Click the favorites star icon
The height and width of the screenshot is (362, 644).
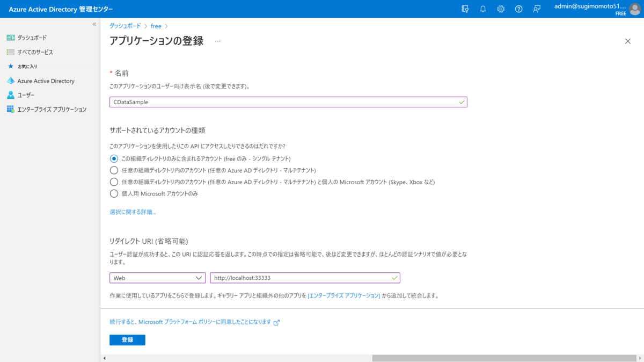pyautogui.click(x=10, y=66)
